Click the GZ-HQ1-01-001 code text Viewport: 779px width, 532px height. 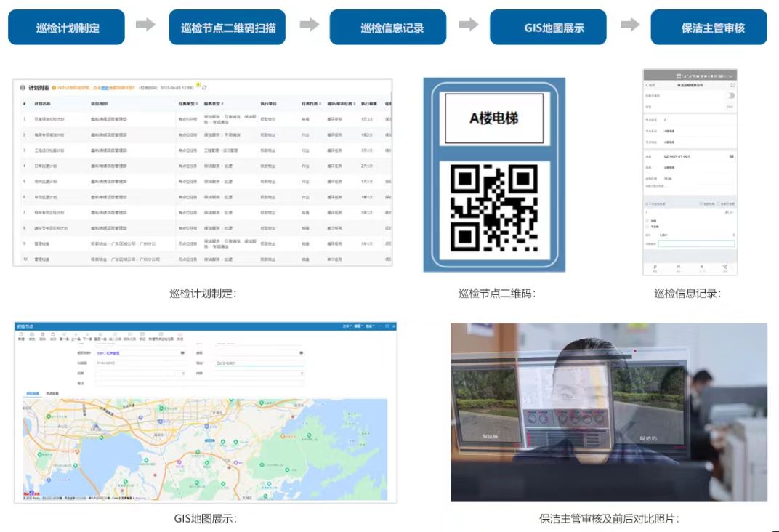click(677, 156)
